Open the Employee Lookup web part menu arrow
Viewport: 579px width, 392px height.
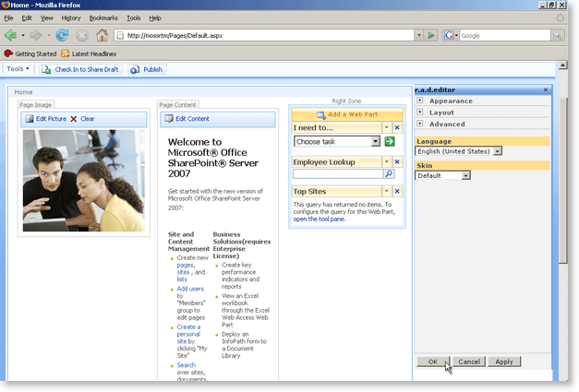click(386, 162)
